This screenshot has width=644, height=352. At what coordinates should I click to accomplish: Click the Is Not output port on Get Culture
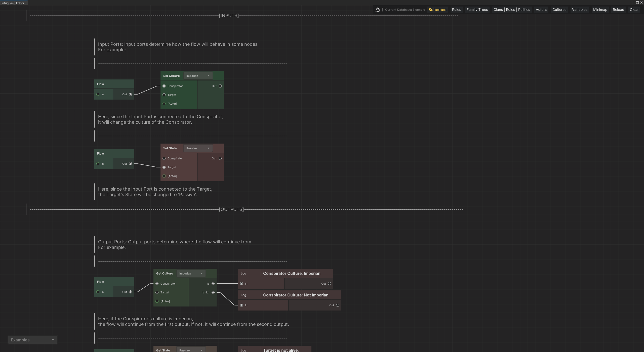coord(213,292)
